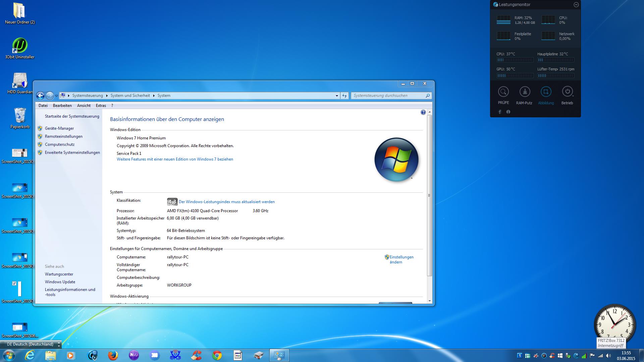
Task: Expand the recent pages dropdown next to forward button
Action: [56, 96]
